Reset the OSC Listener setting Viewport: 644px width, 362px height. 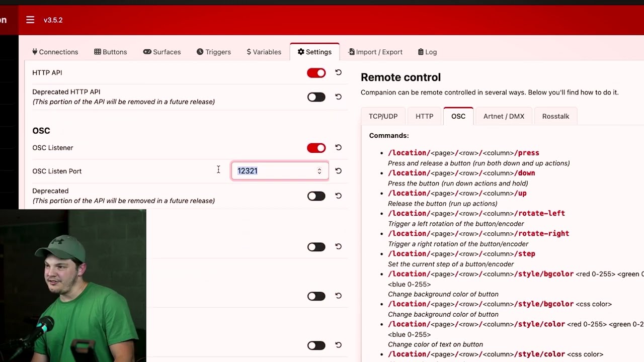click(338, 147)
